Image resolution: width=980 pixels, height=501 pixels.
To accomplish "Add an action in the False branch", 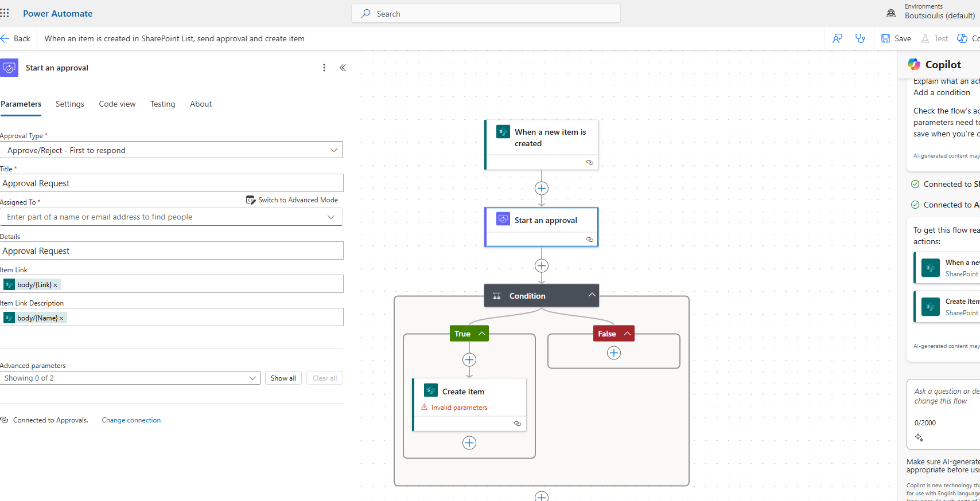I will [614, 353].
